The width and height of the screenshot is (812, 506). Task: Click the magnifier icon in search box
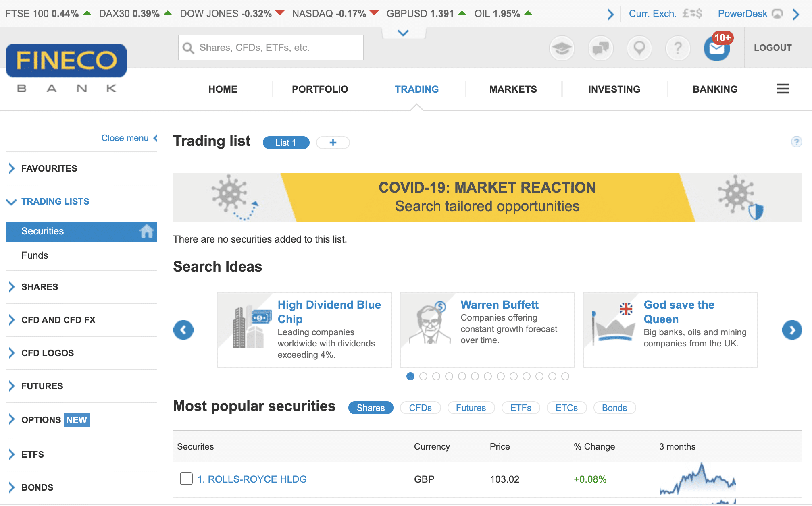coord(188,48)
